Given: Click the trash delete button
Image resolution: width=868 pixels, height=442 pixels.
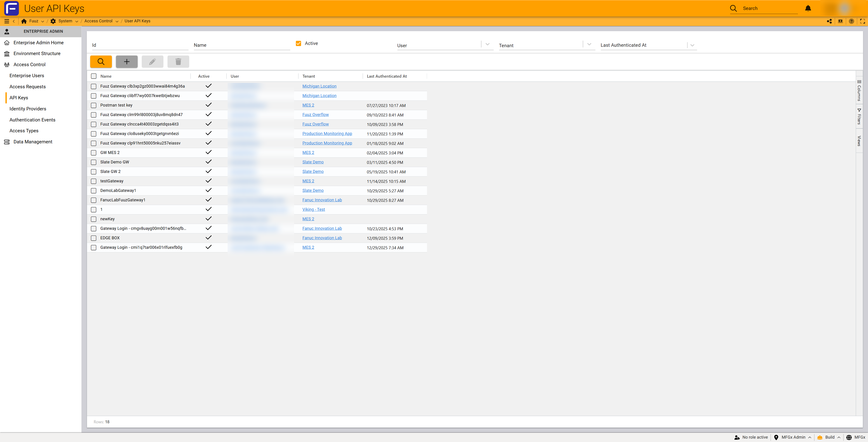Looking at the screenshot, I should click(x=178, y=62).
